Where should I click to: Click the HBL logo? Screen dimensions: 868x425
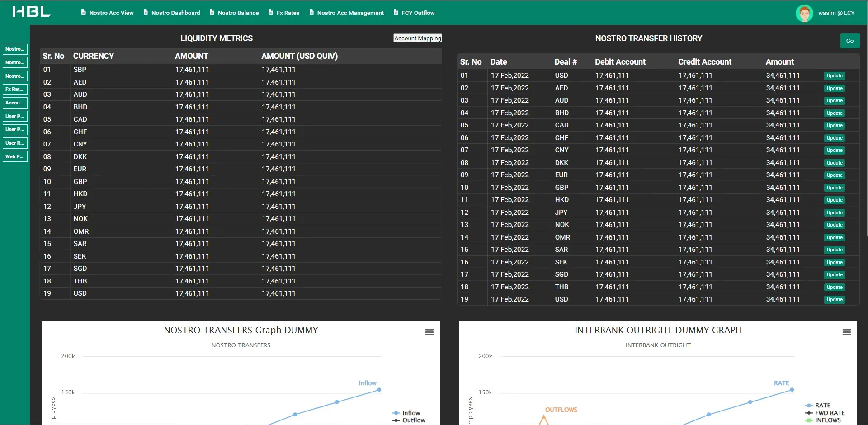coord(31,12)
